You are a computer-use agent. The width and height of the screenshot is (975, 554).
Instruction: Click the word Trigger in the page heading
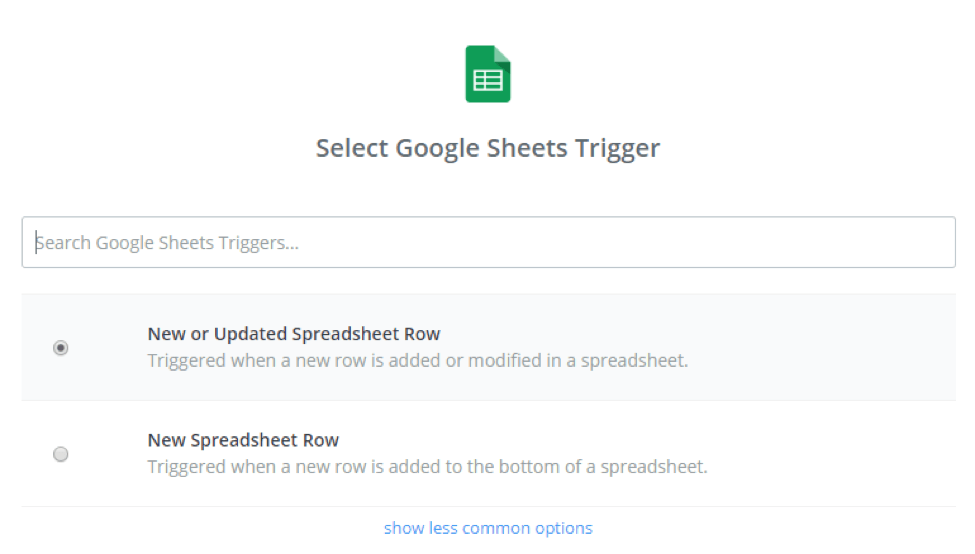pos(617,149)
